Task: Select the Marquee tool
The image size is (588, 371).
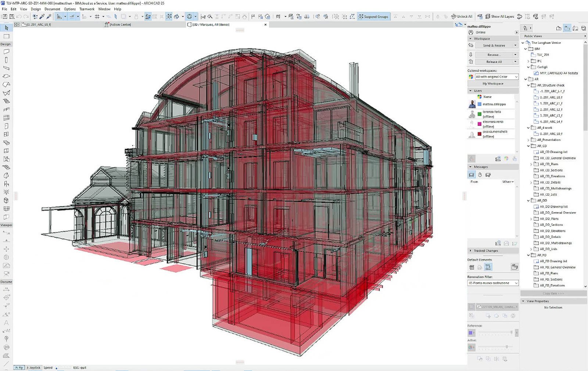Action: tap(6, 36)
